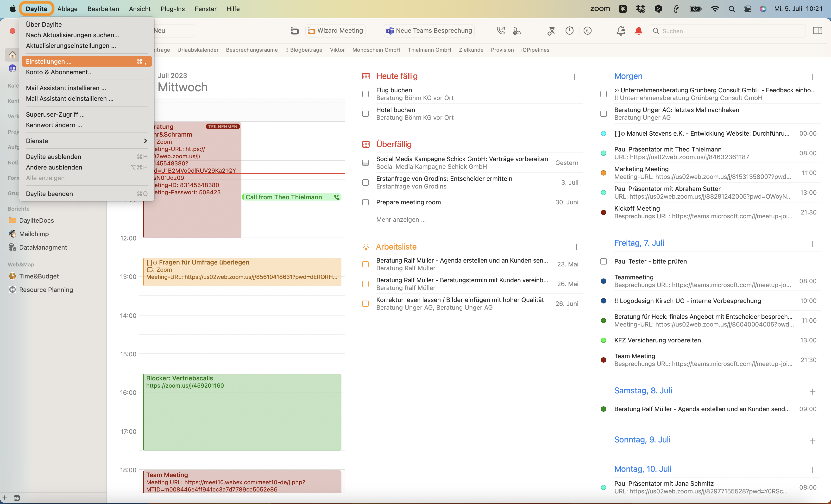Check the Social Media Kampagne Schick task

click(x=365, y=163)
